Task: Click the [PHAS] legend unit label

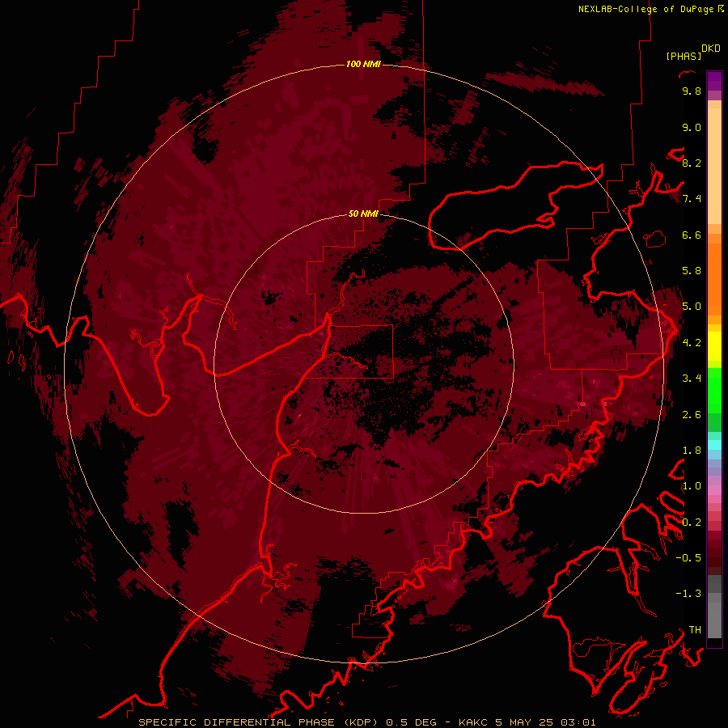Action: pyautogui.click(x=684, y=57)
